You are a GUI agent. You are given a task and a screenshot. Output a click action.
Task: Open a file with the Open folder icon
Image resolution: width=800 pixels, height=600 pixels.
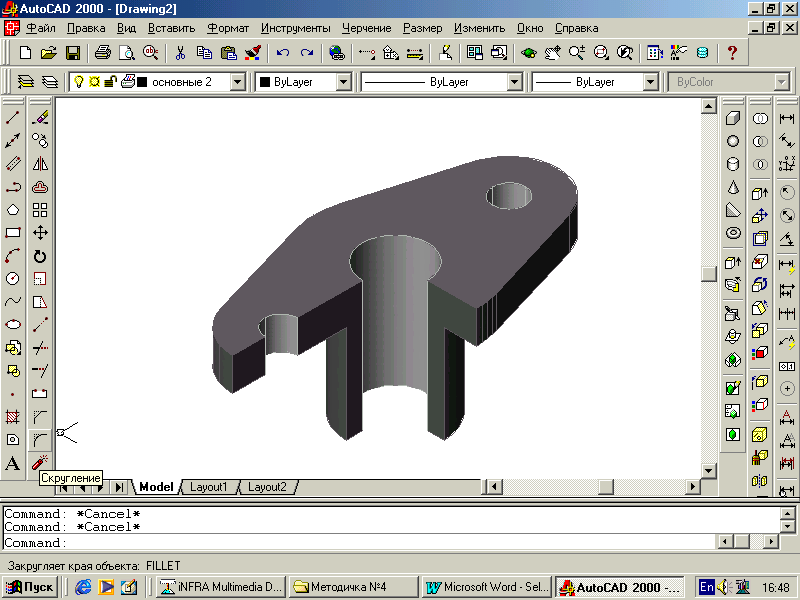[48, 53]
